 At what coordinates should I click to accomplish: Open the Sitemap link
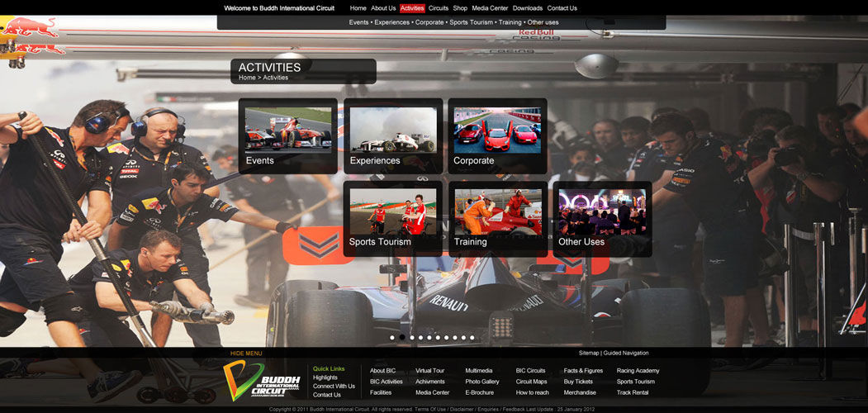pos(589,354)
